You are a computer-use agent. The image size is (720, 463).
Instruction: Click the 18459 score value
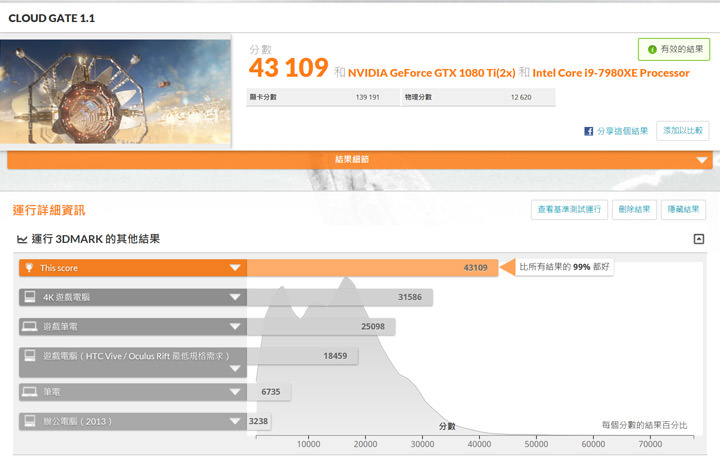(335, 356)
